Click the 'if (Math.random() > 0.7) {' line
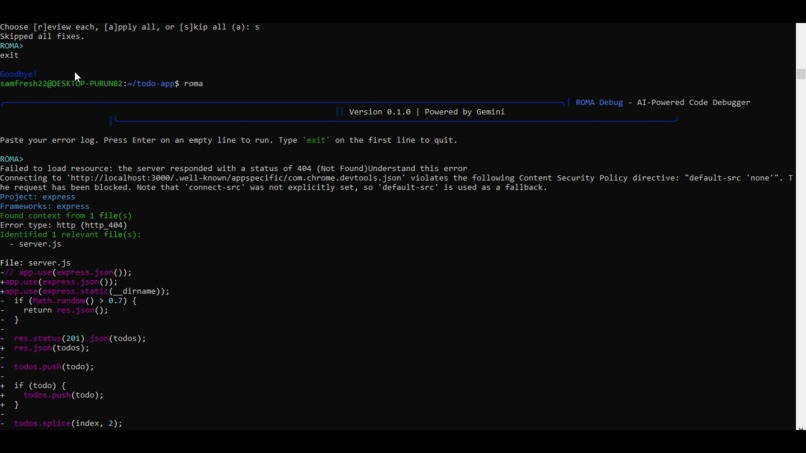 68,300
